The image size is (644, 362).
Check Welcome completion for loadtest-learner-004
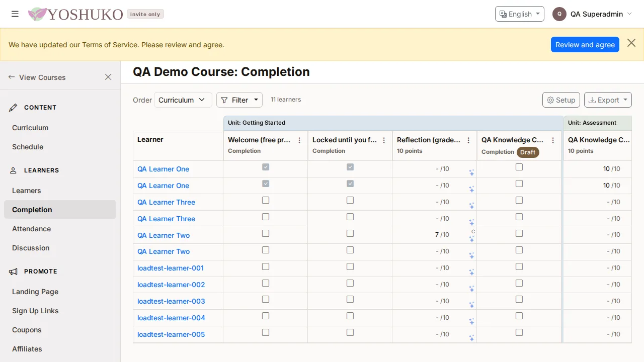pos(266,316)
